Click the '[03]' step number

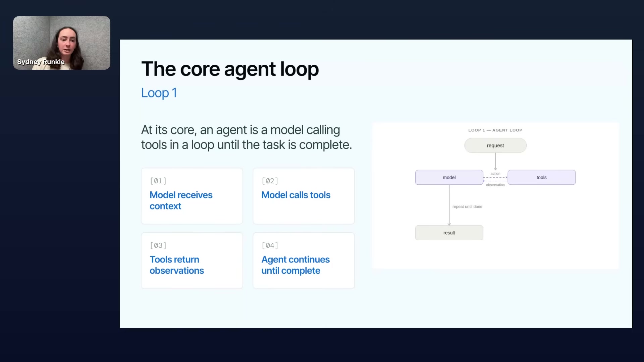pyautogui.click(x=158, y=245)
